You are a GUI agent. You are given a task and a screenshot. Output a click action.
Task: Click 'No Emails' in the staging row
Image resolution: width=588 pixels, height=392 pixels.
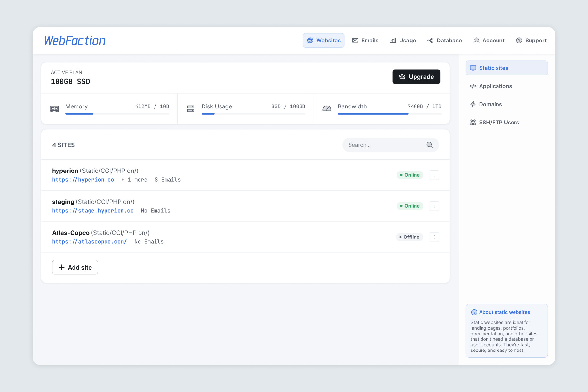tap(155, 211)
